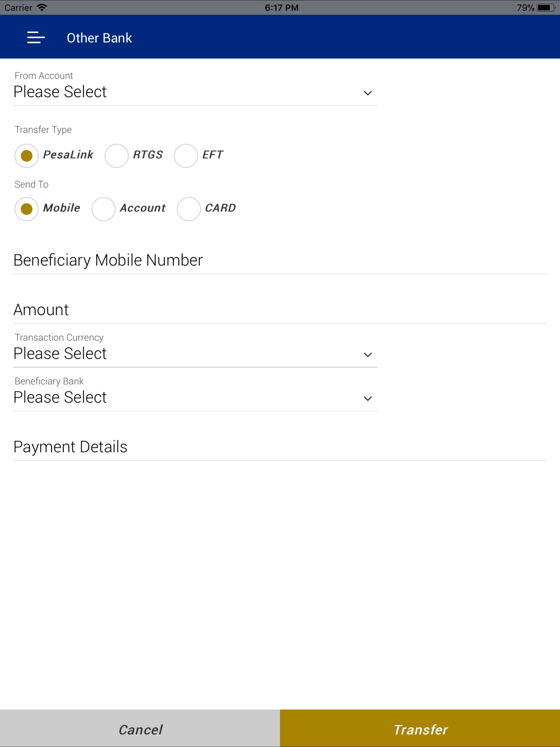Choose Account as send-to option
Image resolution: width=560 pixels, height=747 pixels.
(103, 209)
